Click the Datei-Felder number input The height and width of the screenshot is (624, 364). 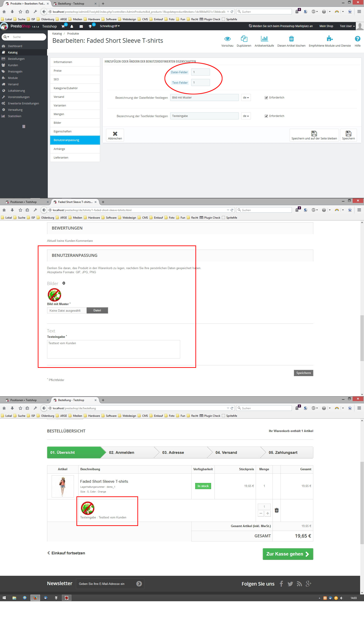point(200,72)
